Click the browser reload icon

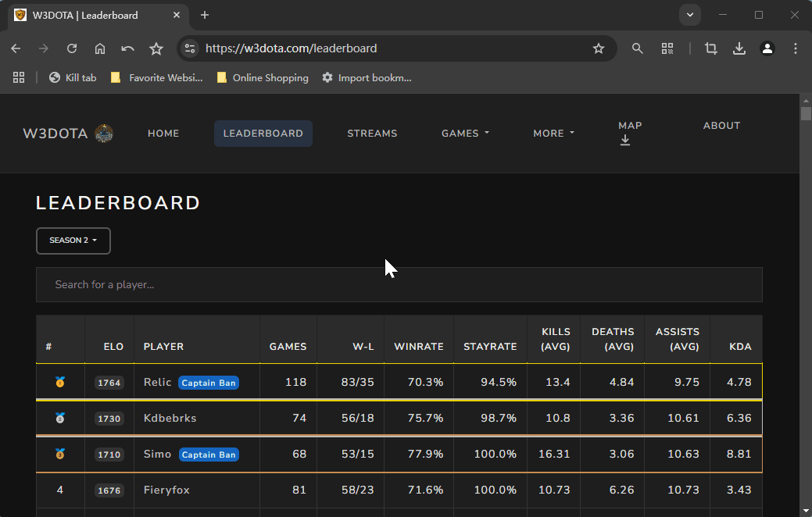point(72,48)
